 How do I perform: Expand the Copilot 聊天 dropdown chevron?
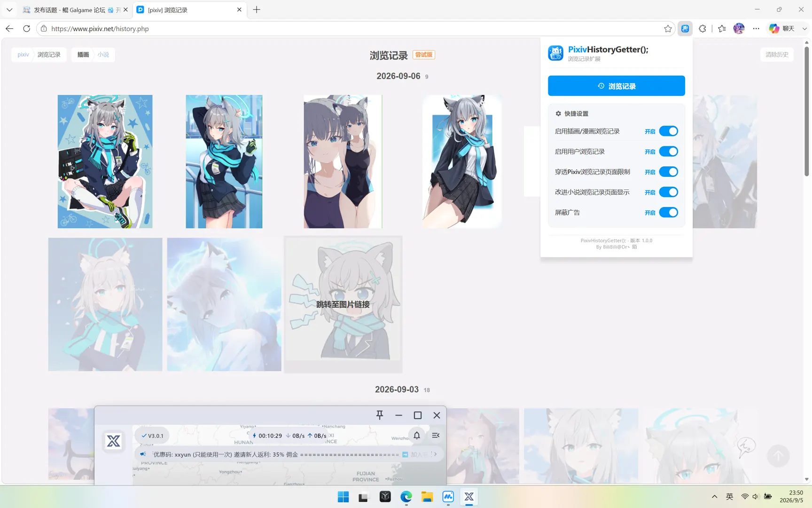[804, 29]
